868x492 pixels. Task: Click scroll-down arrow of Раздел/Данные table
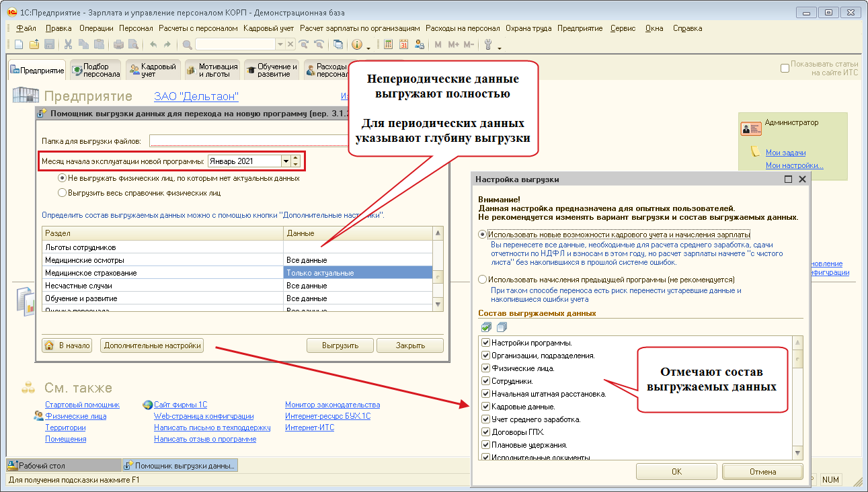tap(439, 304)
